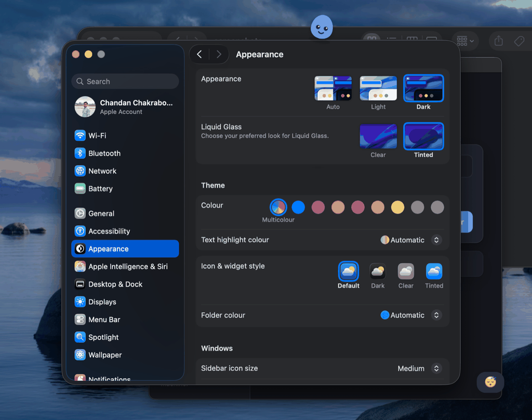Image resolution: width=532 pixels, height=420 pixels.
Task: Click the Search field in sidebar
Action: point(125,82)
